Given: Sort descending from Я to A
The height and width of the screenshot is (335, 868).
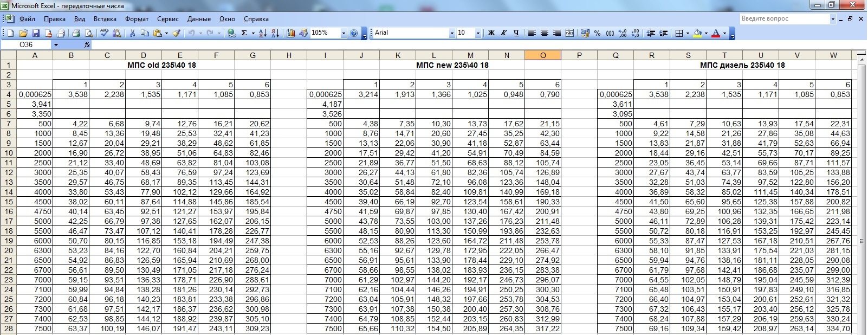Looking at the screenshot, I should 275,33.
